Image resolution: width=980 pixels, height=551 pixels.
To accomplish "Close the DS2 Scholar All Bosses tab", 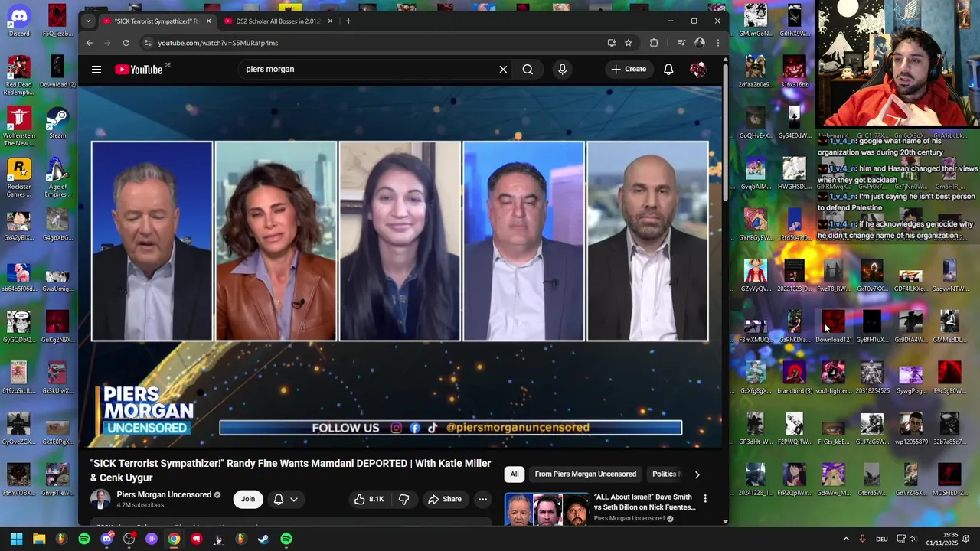I will tap(330, 21).
